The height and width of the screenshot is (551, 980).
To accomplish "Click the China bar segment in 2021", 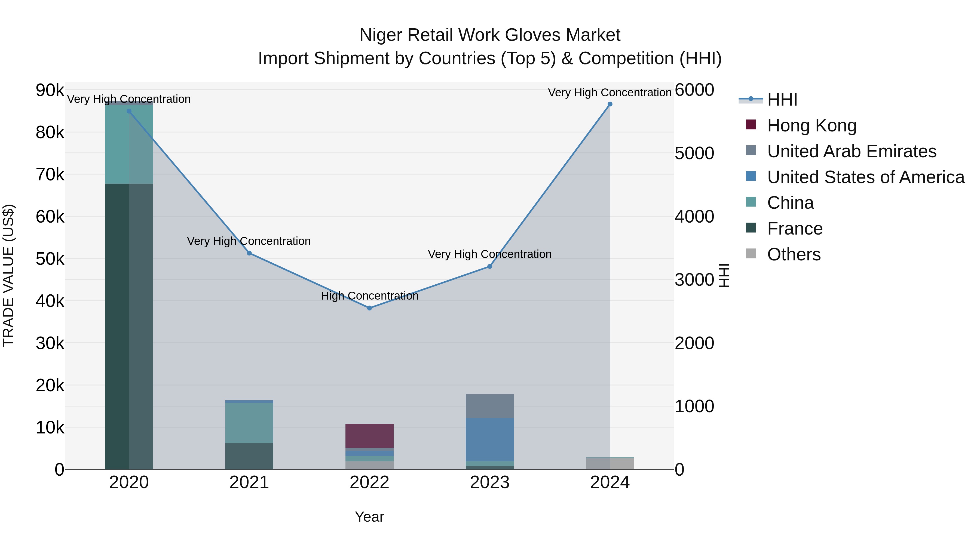I will [x=249, y=423].
